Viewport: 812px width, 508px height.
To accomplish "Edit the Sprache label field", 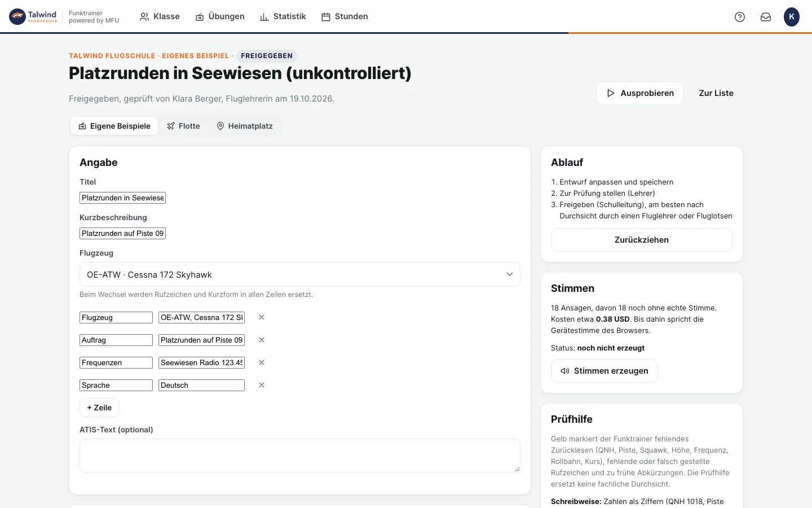I will coord(116,386).
